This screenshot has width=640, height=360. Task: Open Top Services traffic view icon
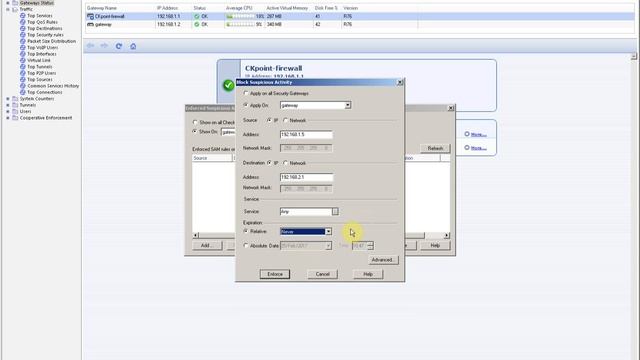coord(23,16)
